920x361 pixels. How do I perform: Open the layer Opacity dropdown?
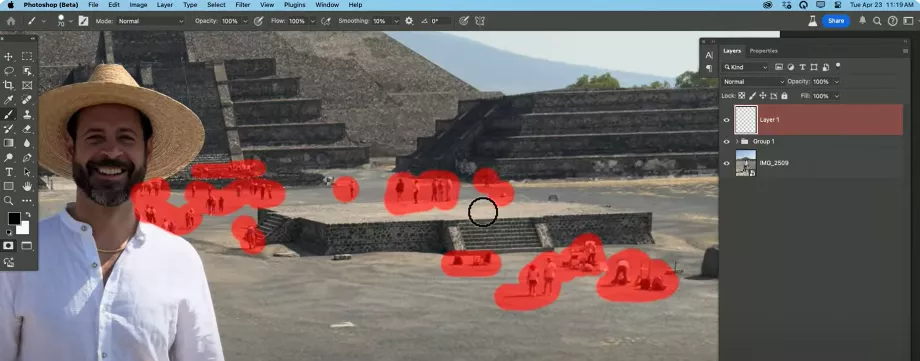[x=837, y=82]
